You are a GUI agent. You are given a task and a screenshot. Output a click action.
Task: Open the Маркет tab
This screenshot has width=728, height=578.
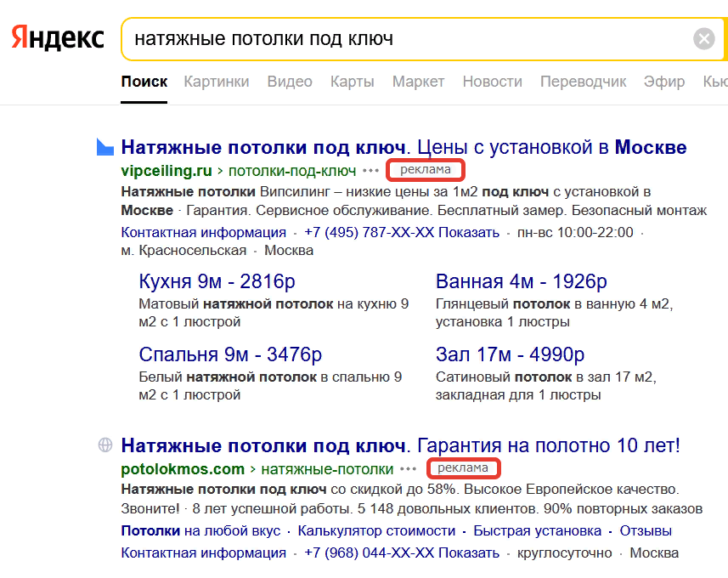click(x=418, y=82)
